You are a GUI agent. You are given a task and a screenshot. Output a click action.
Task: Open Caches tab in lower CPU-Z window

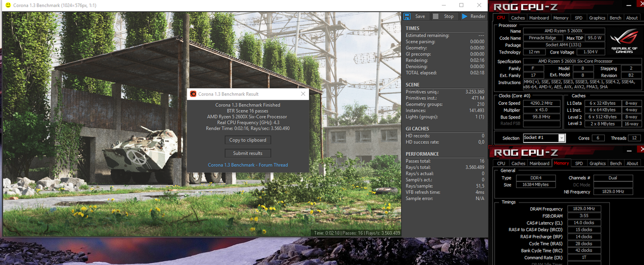click(x=518, y=163)
